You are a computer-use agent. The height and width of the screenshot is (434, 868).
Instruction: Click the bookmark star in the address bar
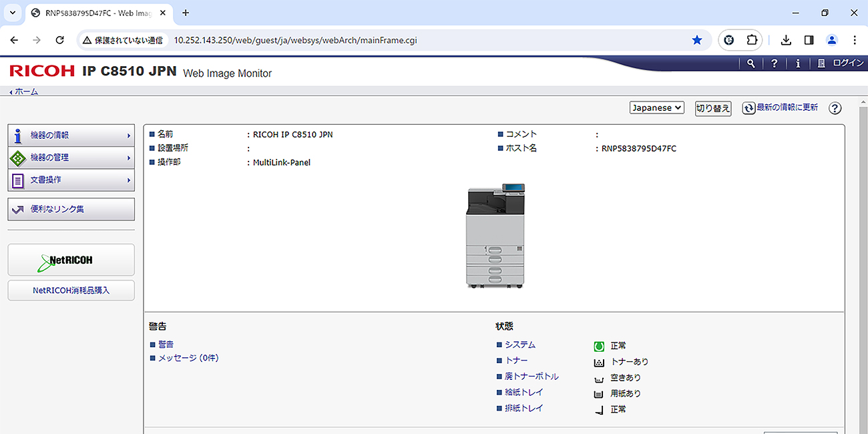(x=697, y=40)
